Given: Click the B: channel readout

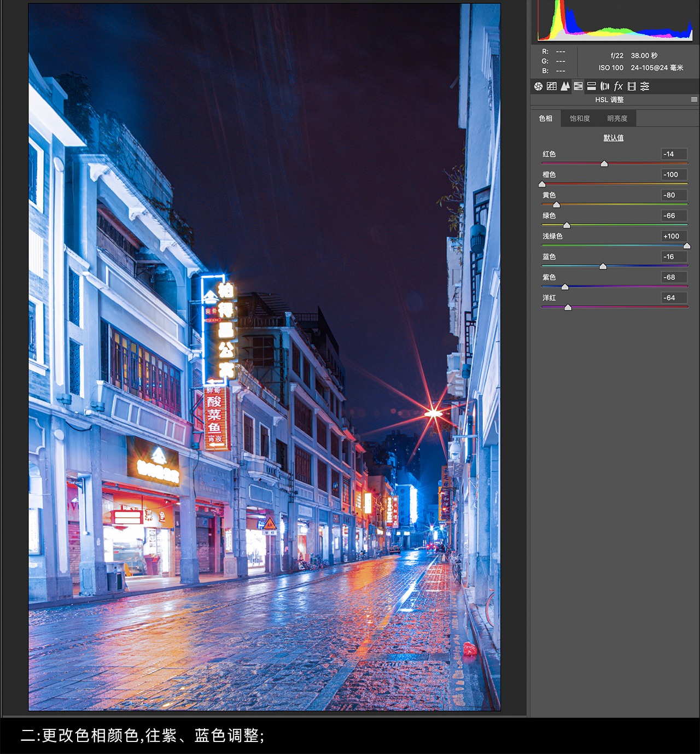Looking at the screenshot, I should tap(553, 71).
